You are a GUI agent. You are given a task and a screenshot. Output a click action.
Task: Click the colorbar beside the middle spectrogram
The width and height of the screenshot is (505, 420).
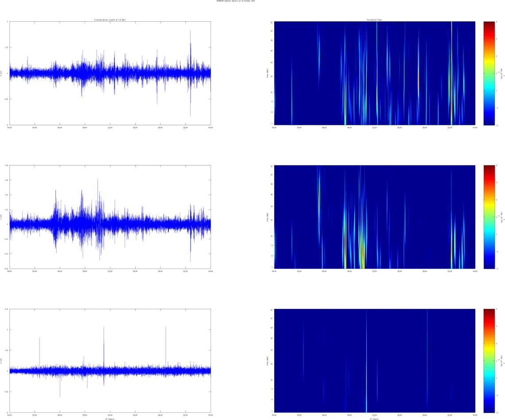point(489,217)
